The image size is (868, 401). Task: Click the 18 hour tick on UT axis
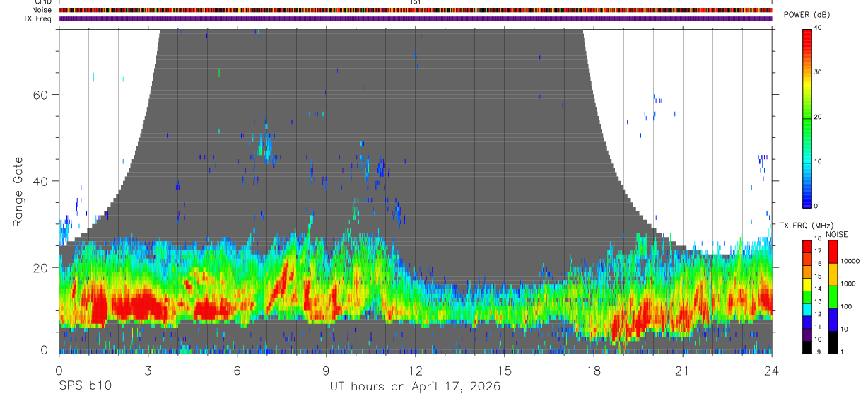pyautogui.click(x=593, y=370)
